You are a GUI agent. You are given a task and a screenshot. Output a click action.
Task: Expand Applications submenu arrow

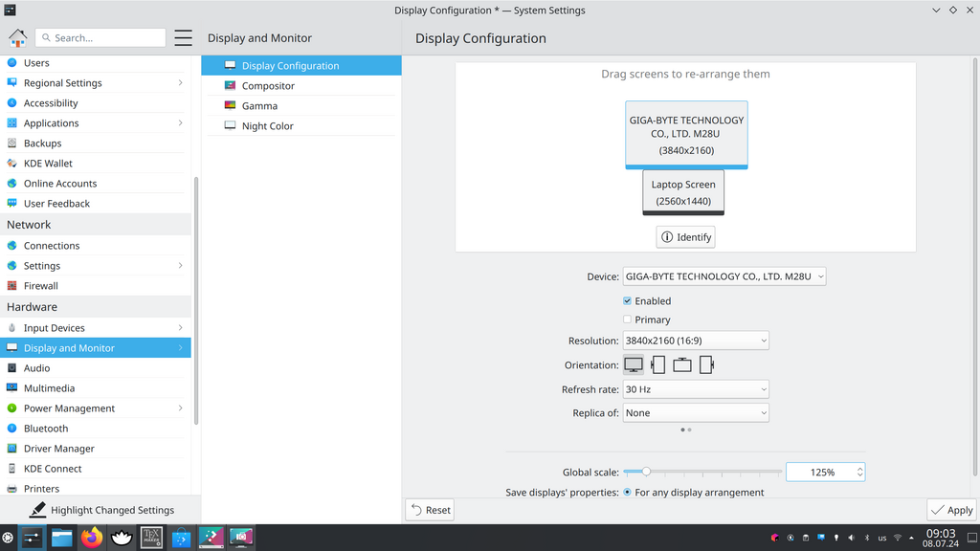[x=180, y=123]
